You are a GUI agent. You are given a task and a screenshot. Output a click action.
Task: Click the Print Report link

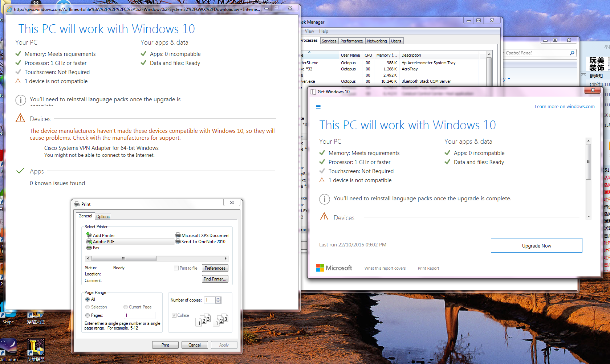(428, 268)
